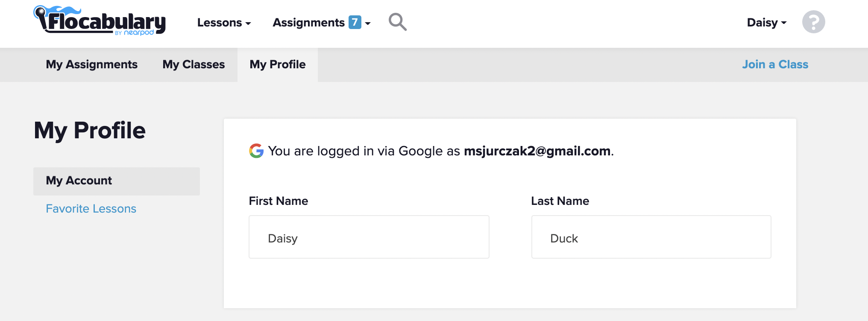Click the Assignments count badge showing 7
Screen dimensions: 868x321
pos(355,22)
